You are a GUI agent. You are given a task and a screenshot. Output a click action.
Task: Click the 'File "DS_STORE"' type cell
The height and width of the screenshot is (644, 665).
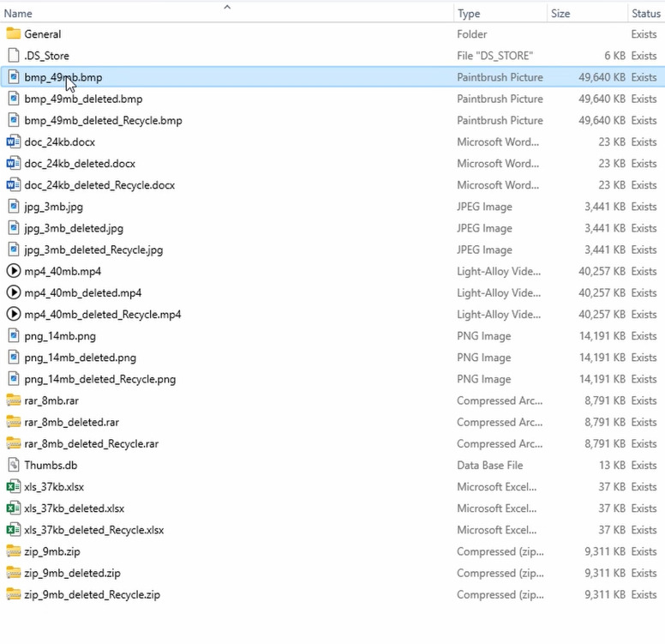495,56
